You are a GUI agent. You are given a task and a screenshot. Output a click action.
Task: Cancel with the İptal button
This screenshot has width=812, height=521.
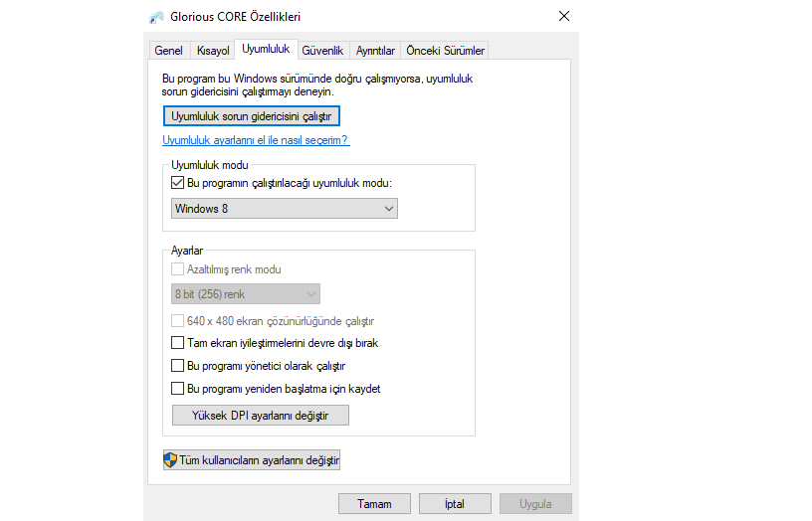[x=455, y=504]
